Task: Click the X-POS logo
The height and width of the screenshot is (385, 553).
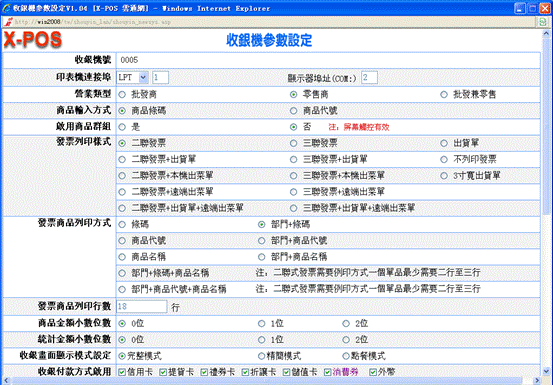Action: click(x=33, y=39)
